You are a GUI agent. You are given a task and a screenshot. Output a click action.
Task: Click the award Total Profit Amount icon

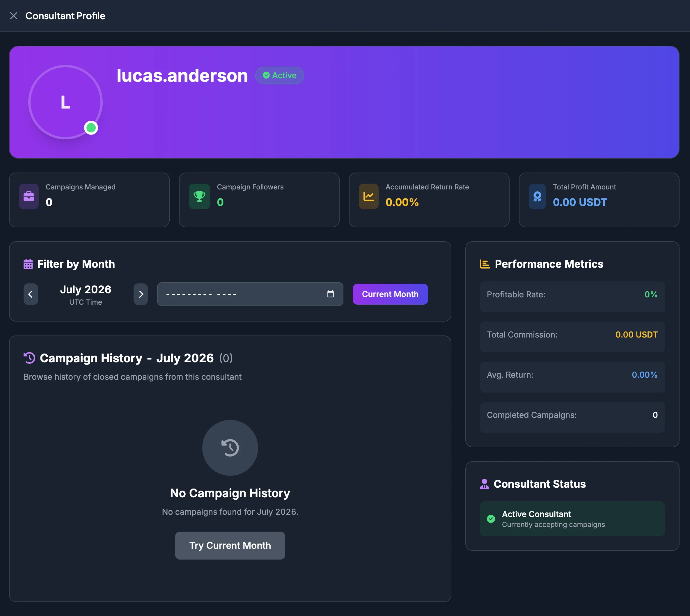point(537,196)
